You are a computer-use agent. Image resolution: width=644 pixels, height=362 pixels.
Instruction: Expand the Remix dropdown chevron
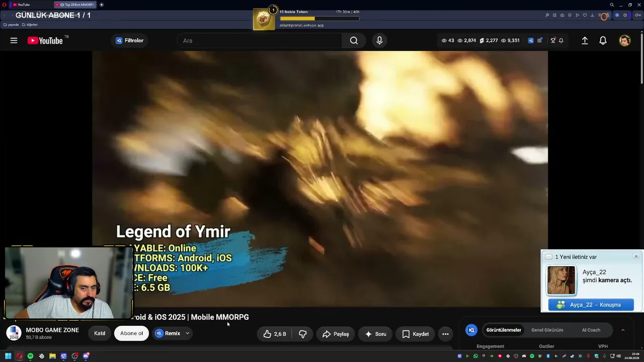tap(187, 333)
